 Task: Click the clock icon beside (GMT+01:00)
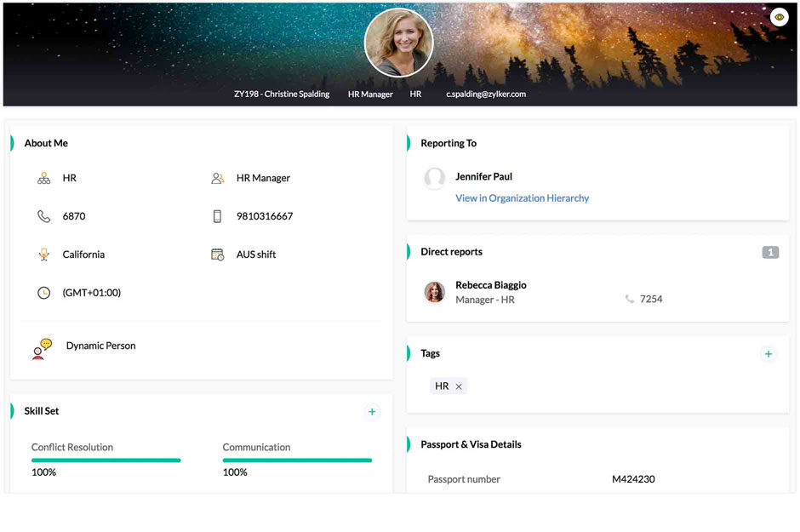pos(44,293)
